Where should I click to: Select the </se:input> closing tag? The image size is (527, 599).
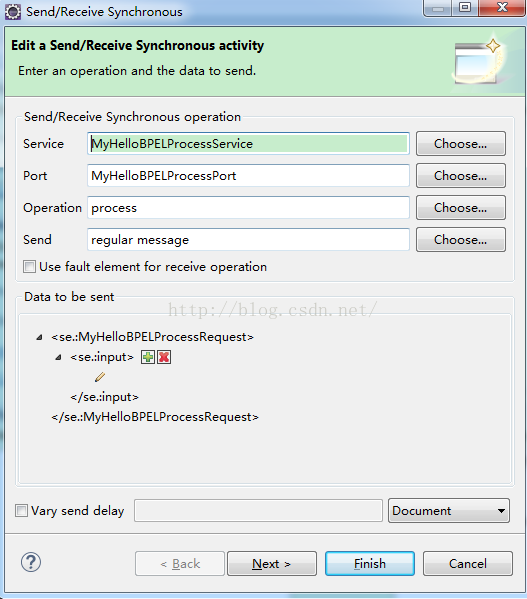104,397
